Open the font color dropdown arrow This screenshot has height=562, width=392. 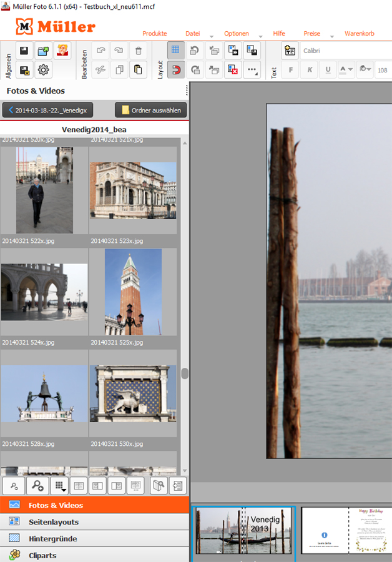point(350,70)
